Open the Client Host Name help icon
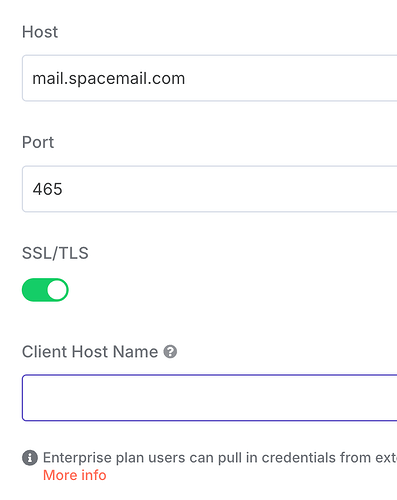The height and width of the screenshot is (500, 397). pyautogui.click(x=170, y=352)
